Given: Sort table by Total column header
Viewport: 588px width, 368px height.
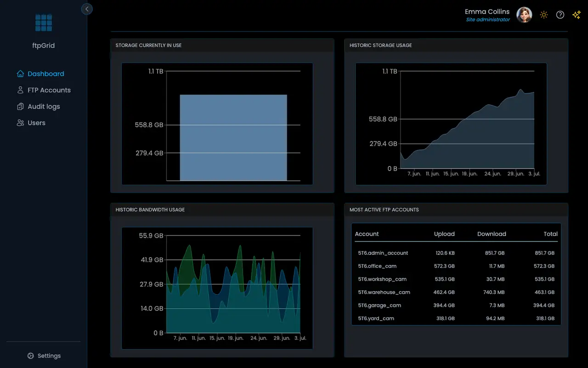Looking at the screenshot, I should [x=550, y=234].
